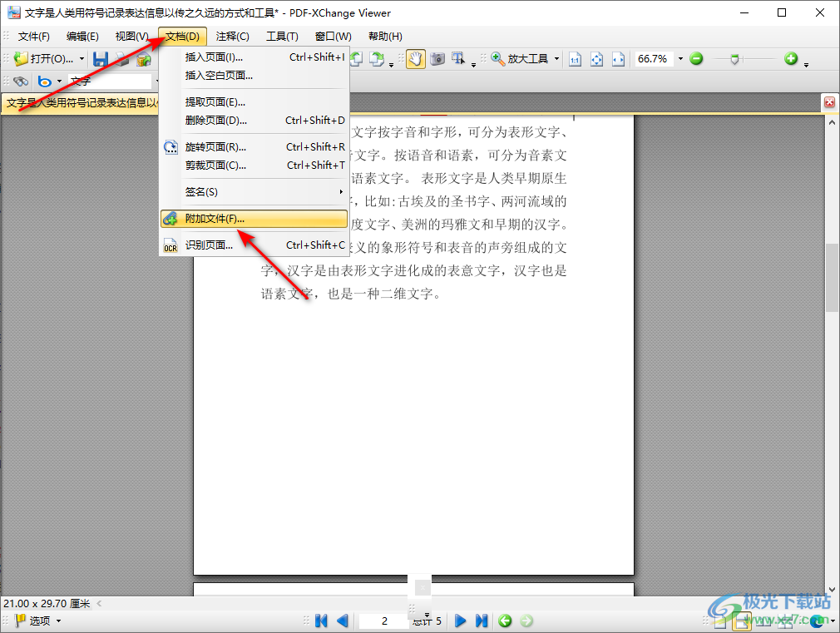Click the magnifier Zoom In tool icon
Viewport: 840px width, 633px height.
point(497,58)
